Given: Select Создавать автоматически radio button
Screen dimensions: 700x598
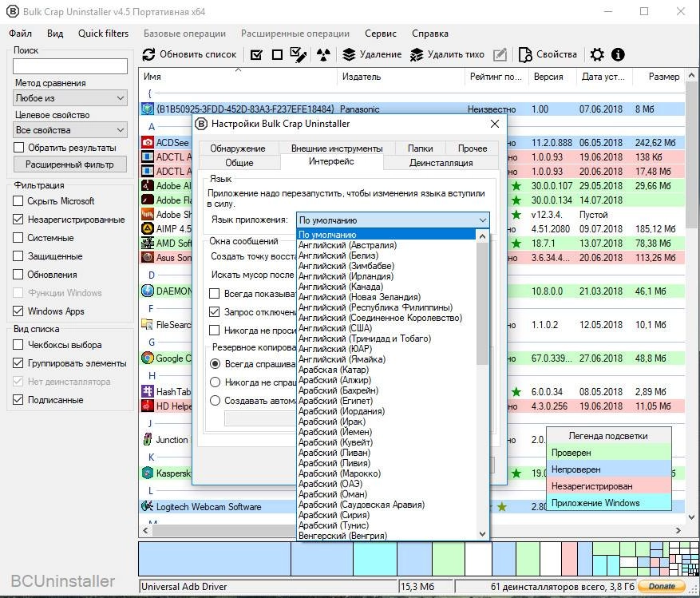Looking at the screenshot, I should (216, 401).
